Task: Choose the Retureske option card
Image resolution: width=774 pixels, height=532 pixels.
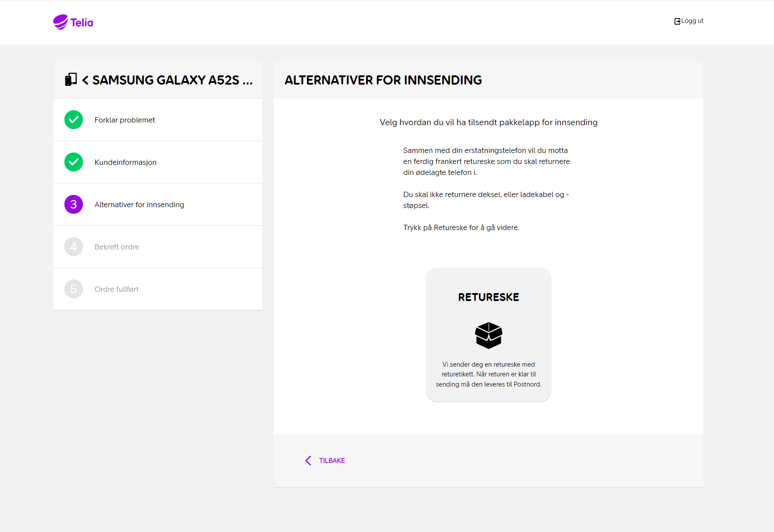Action: tap(489, 335)
